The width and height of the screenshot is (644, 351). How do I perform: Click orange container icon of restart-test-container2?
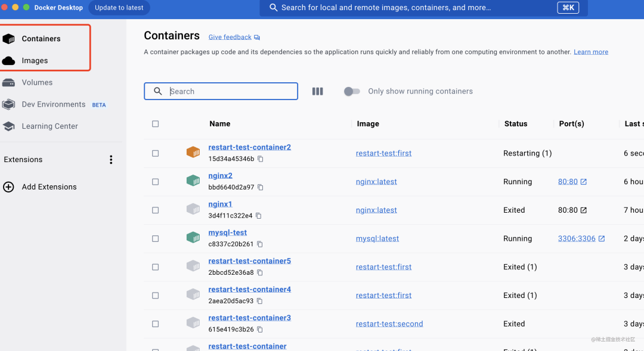tap(193, 153)
